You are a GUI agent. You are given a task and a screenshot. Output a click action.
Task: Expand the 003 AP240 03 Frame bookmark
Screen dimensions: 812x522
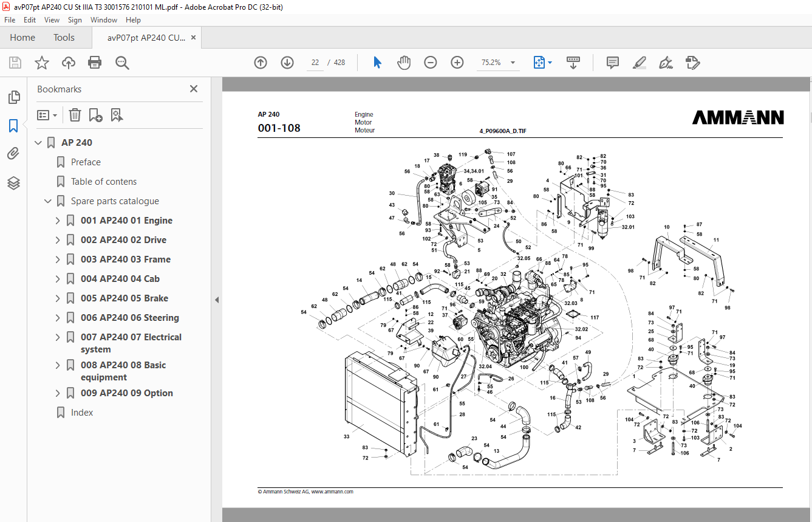58,259
